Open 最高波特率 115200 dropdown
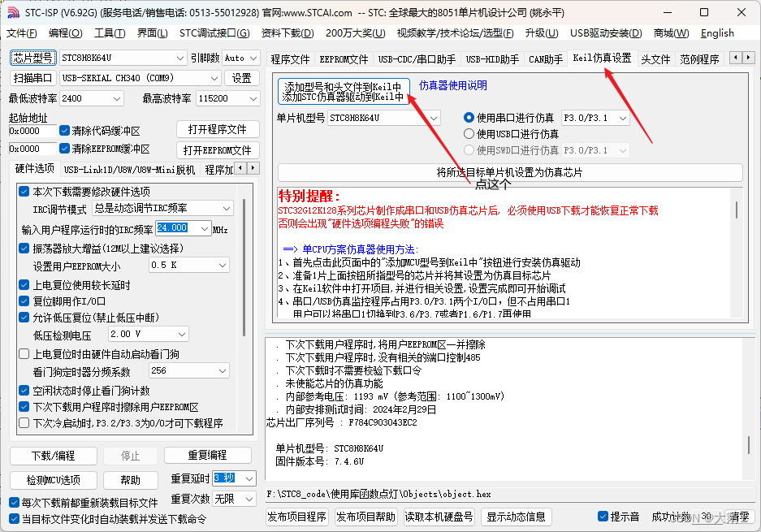Viewport: 761px width, 532px height. [x=227, y=98]
